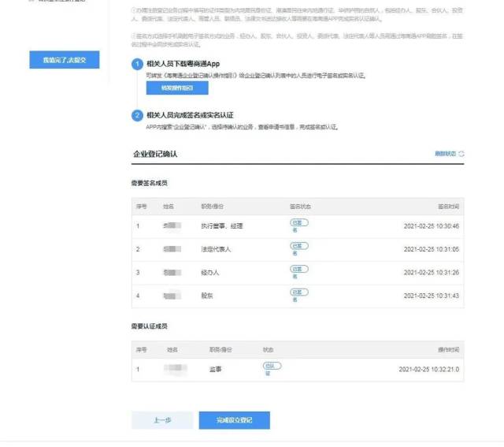Click the 企业登记确认 section heading
The width and height of the screenshot is (504, 447).
155,155
